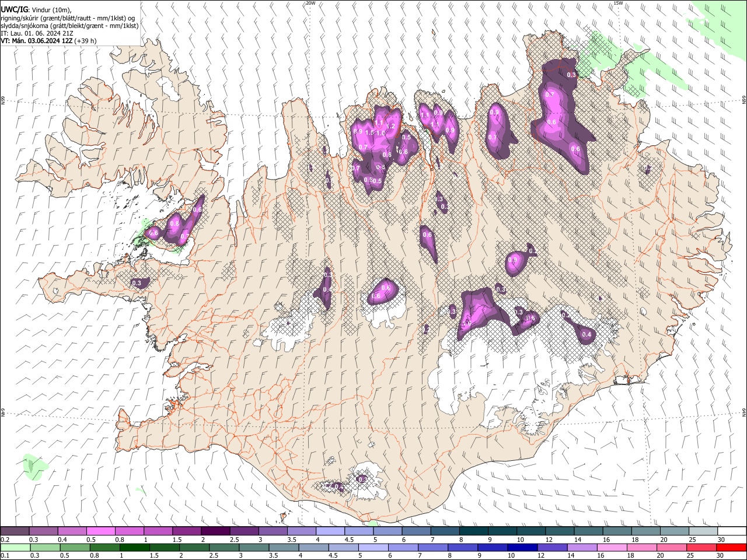Image resolution: width=747 pixels, height=560 pixels.
Task: Click the '2.5' label under the upper scale
Action: (x=235, y=540)
